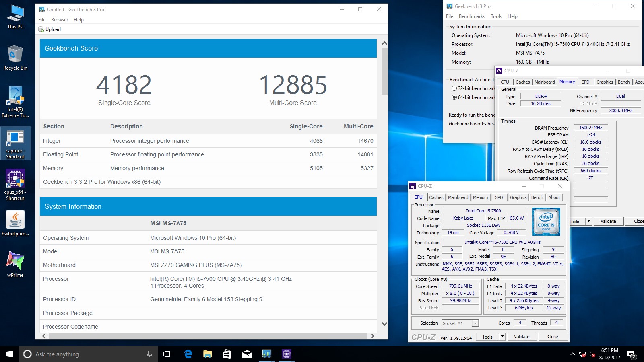Image resolution: width=644 pixels, height=362 pixels.
Task: Click Validate button in front CPU-Z
Action: tap(522, 337)
